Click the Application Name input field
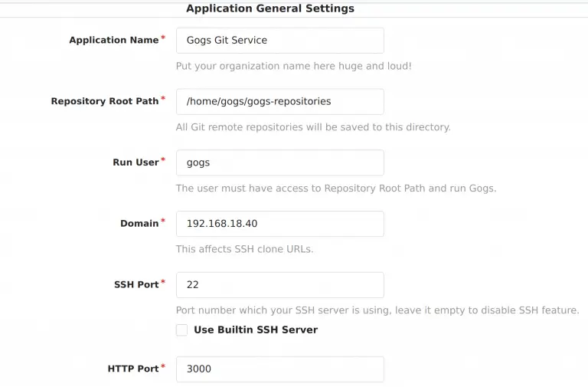Viewport: 588px width, 387px height. [x=279, y=41]
